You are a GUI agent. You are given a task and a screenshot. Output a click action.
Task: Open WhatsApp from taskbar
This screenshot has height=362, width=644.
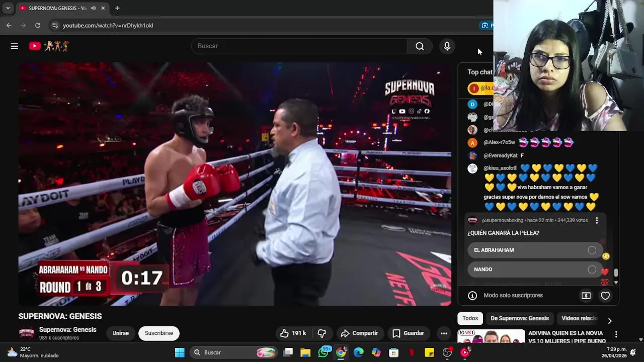324,352
